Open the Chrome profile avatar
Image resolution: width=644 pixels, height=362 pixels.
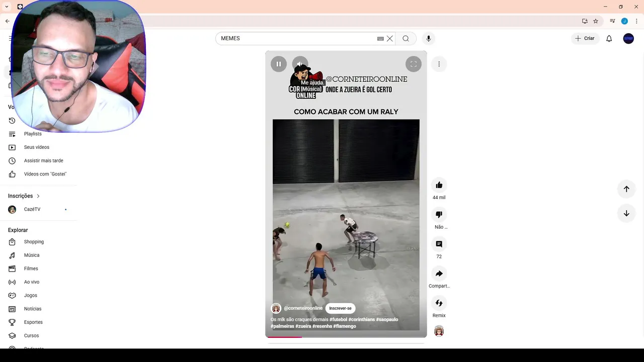point(624,21)
